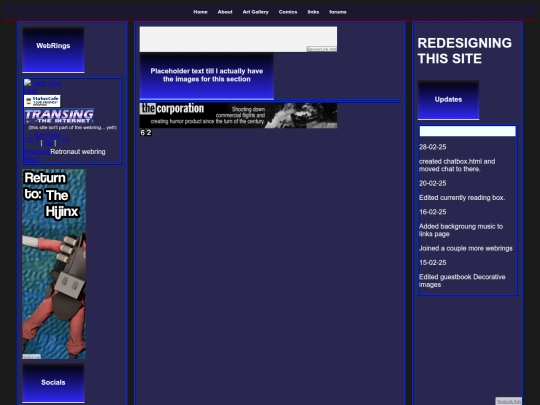Select the 16-02-25 update date
540x405 pixels.
click(x=433, y=212)
